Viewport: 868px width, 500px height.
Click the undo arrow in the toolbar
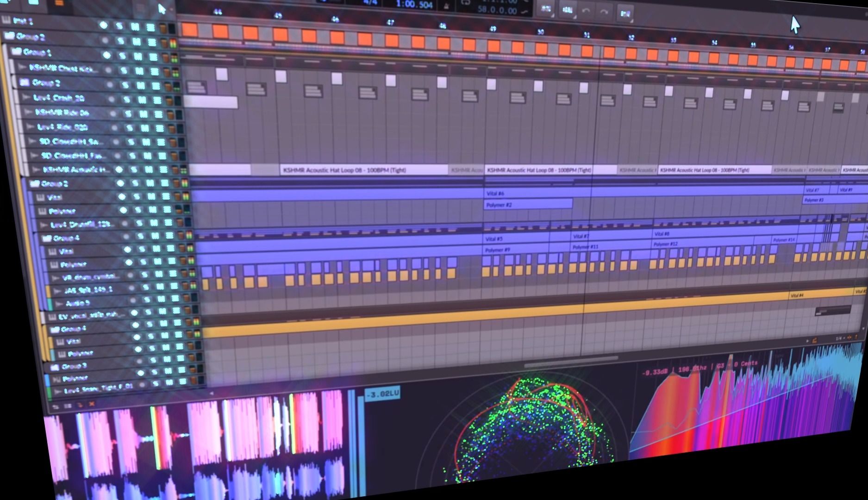587,11
